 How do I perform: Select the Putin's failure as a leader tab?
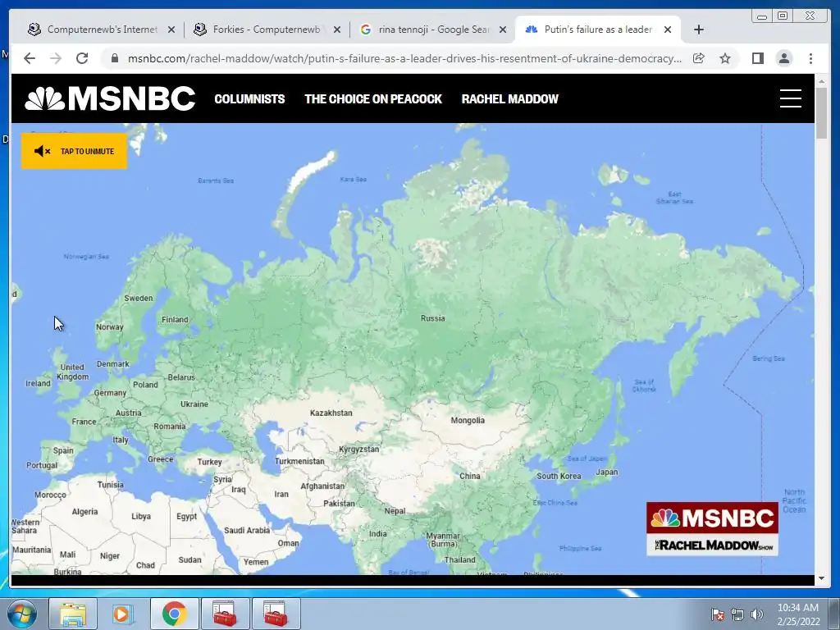tap(597, 30)
